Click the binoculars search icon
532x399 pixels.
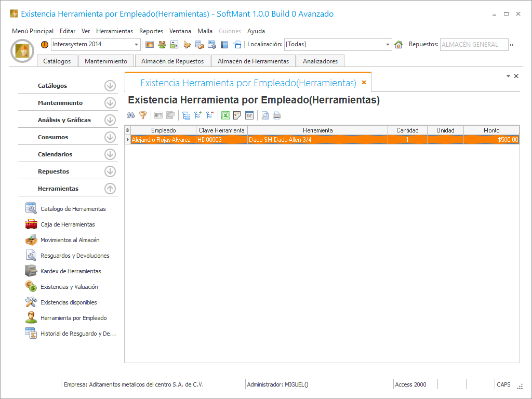[131, 116]
